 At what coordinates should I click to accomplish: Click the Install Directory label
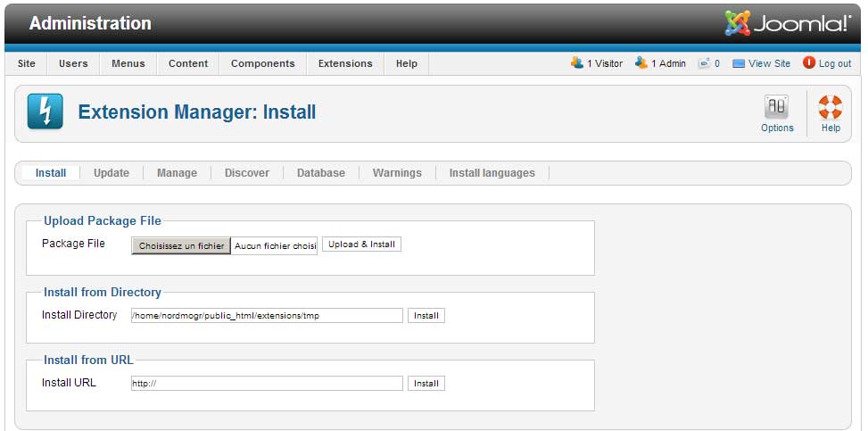(79, 315)
